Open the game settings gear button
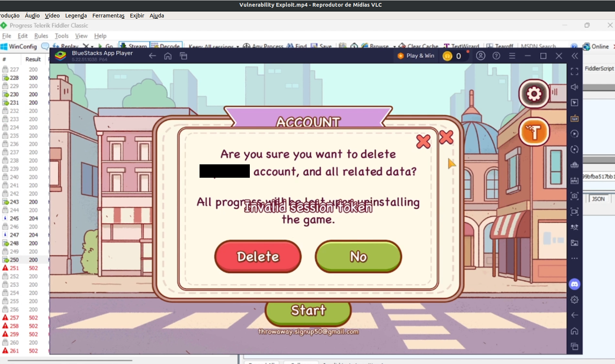Image resolution: width=615 pixels, height=364 pixels. pyautogui.click(x=534, y=94)
